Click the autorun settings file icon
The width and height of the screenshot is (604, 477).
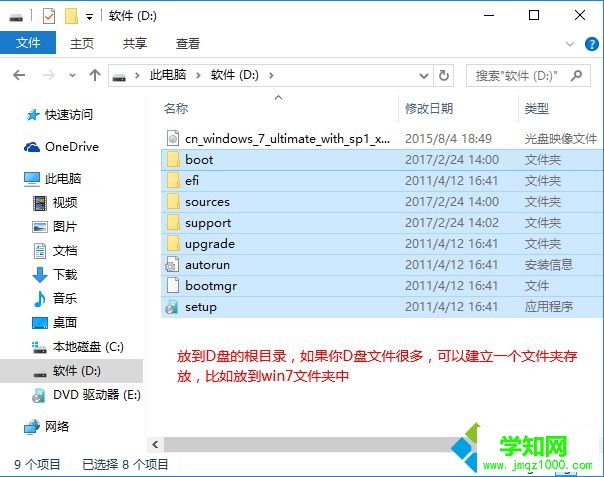[172, 265]
